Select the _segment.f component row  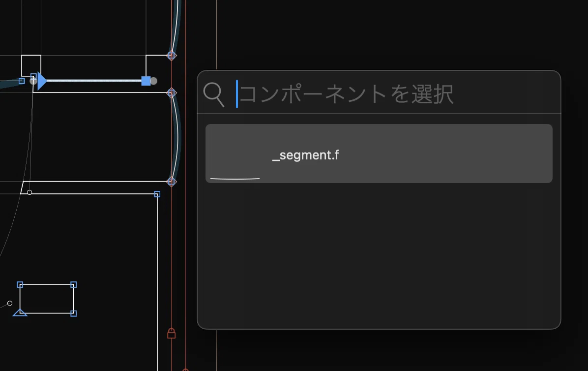coord(379,154)
